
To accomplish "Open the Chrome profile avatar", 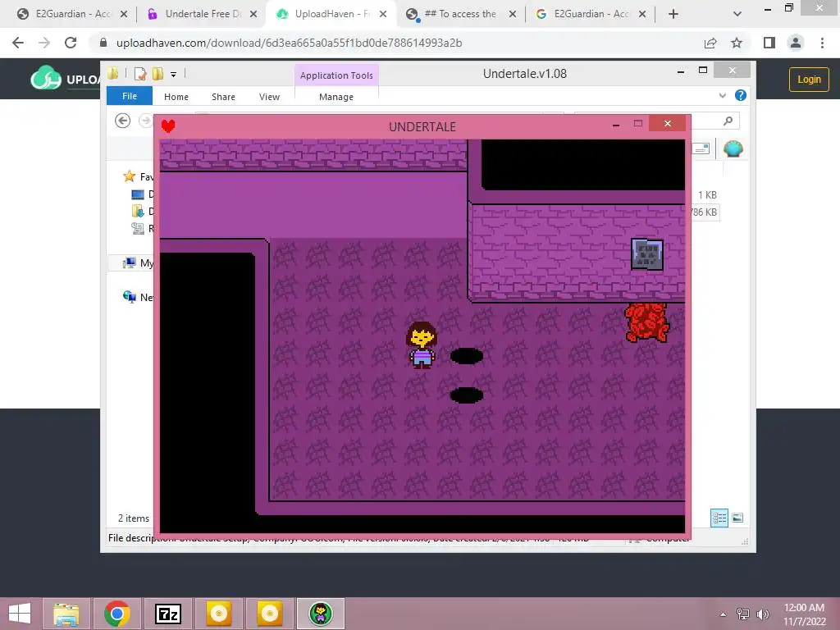I will point(796,43).
